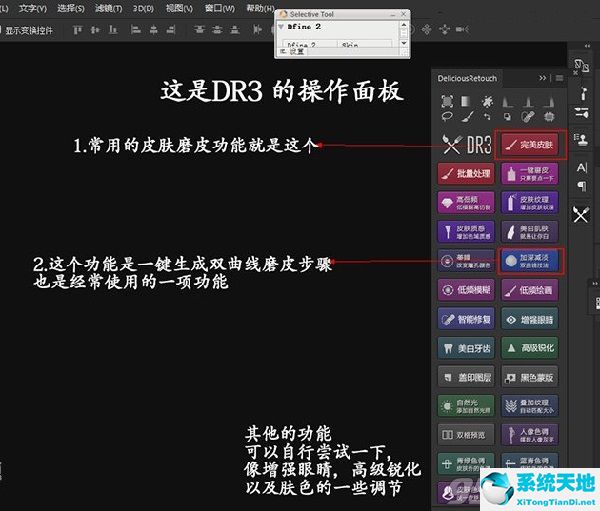Select the DeliciousRetouch panel tab
Image resolution: width=600 pixels, height=511 pixels.
[467, 78]
